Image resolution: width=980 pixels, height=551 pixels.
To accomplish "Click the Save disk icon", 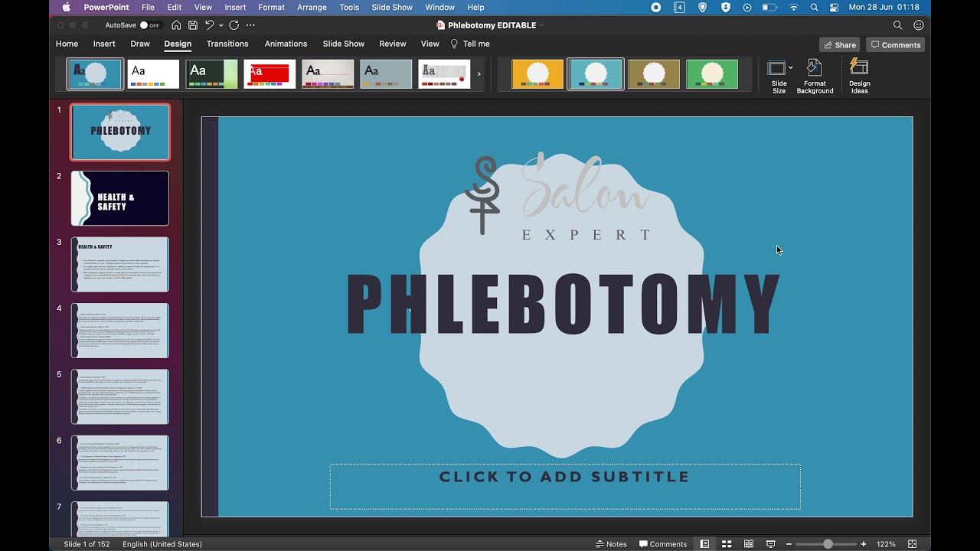I will [193, 25].
